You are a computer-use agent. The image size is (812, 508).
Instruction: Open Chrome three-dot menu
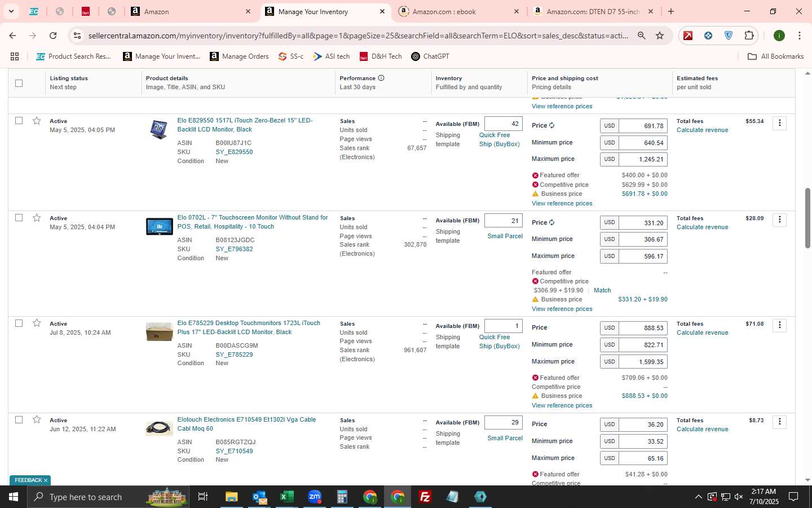[x=799, y=36]
